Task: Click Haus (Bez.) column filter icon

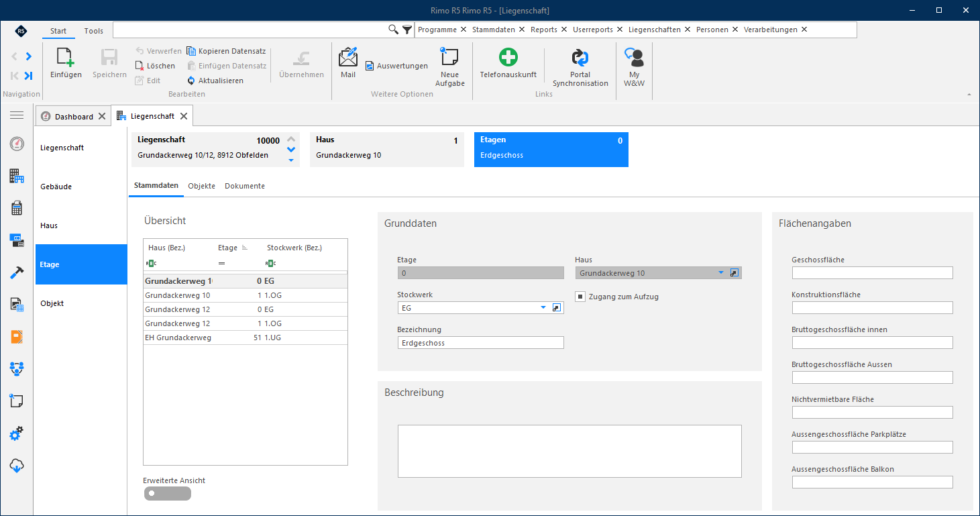Action: pyautogui.click(x=152, y=263)
